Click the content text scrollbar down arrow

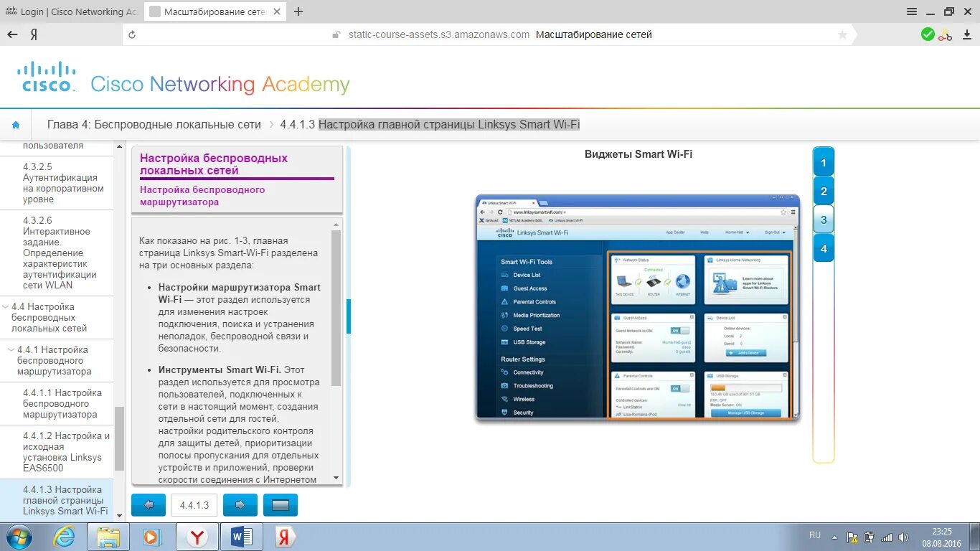336,478
